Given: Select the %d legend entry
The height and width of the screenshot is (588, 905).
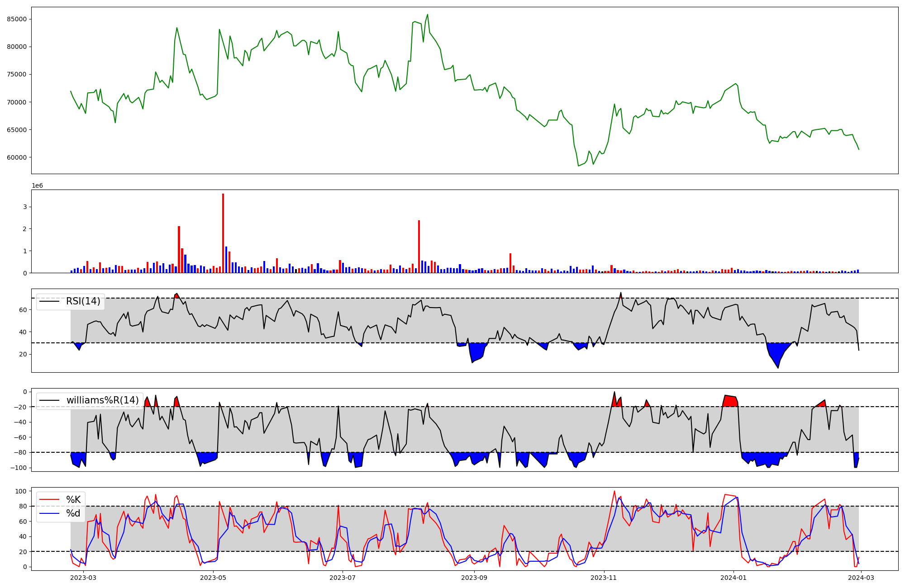Looking at the screenshot, I should click(73, 513).
